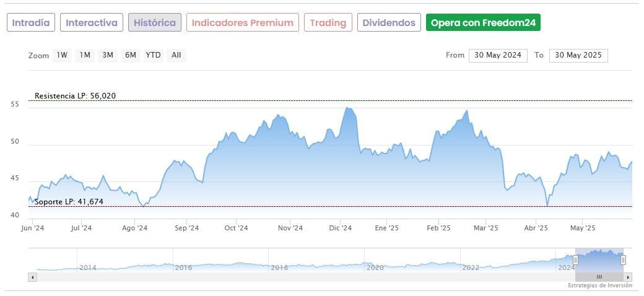Click the navigator scrollbar thumb grip
Viewport: 644px width, 296px height.
tap(599, 277)
